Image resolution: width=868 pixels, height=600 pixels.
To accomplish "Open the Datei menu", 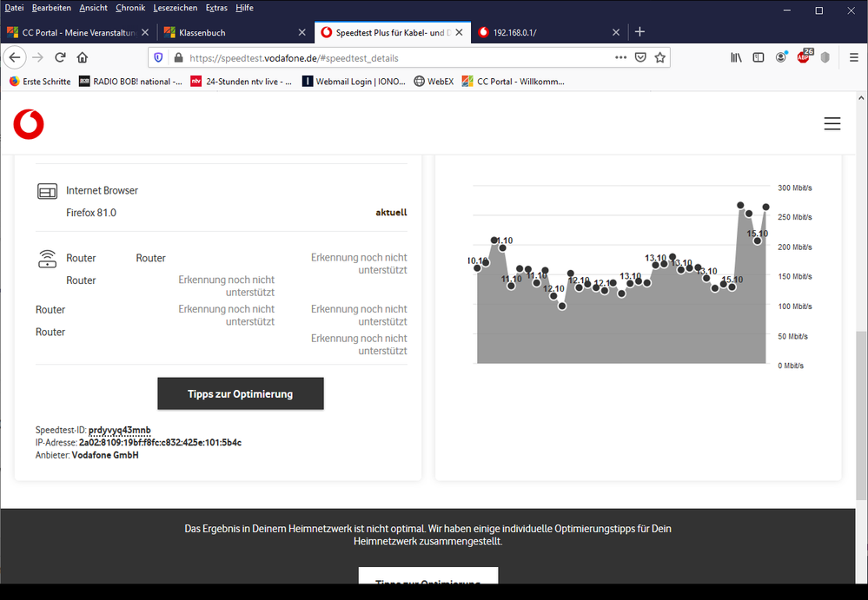I will (15, 8).
